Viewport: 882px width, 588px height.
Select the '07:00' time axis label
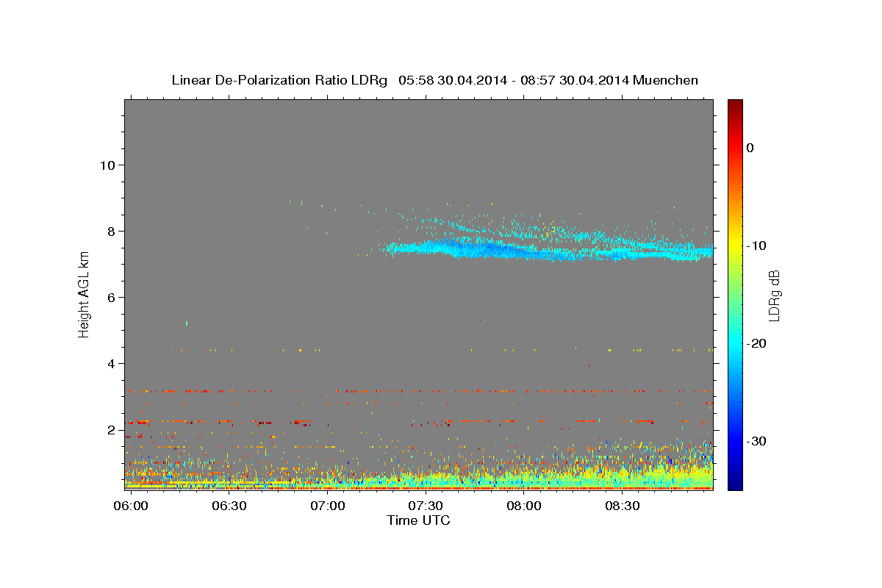click(327, 506)
